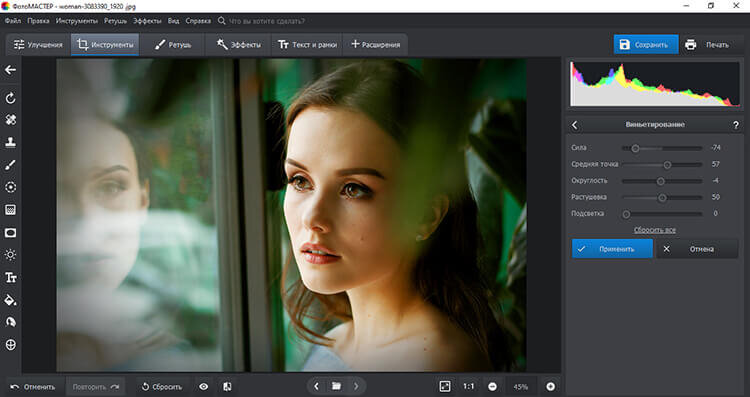This screenshot has width=750, height=397.
Task: Open the folder browse icon
Action: (336, 386)
